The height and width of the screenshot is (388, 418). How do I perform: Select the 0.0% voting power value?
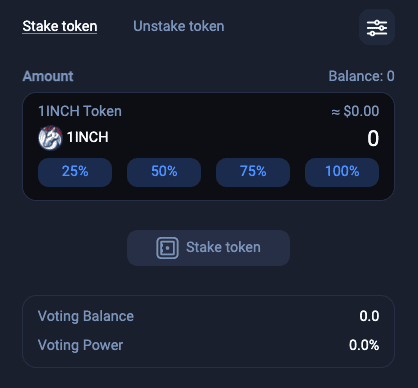pyautogui.click(x=364, y=345)
